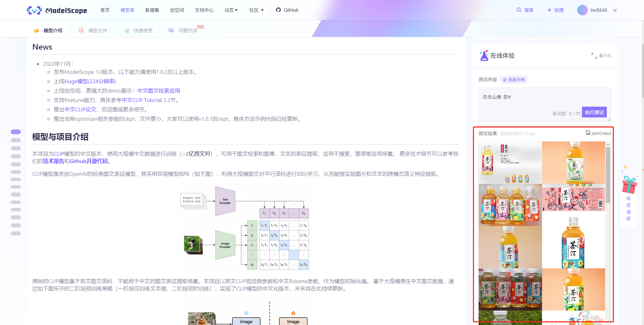Open 模型库 in navigation
This screenshot has width=644, height=325.
click(x=127, y=10)
